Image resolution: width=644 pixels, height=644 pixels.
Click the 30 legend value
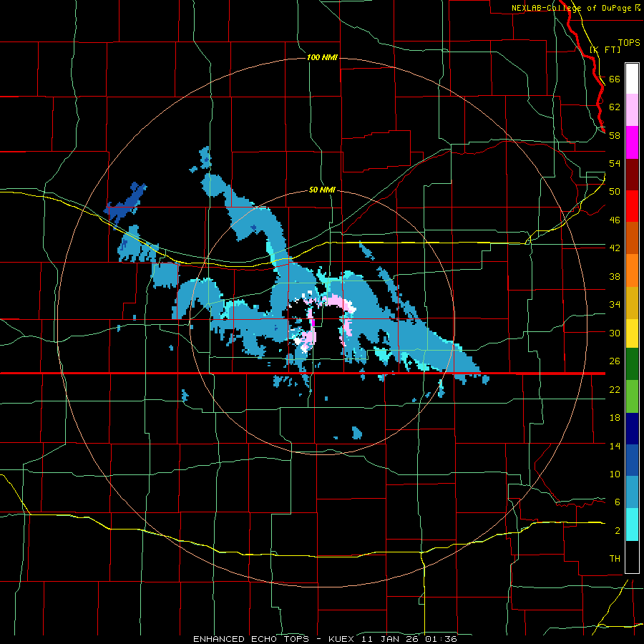coord(615,333)
